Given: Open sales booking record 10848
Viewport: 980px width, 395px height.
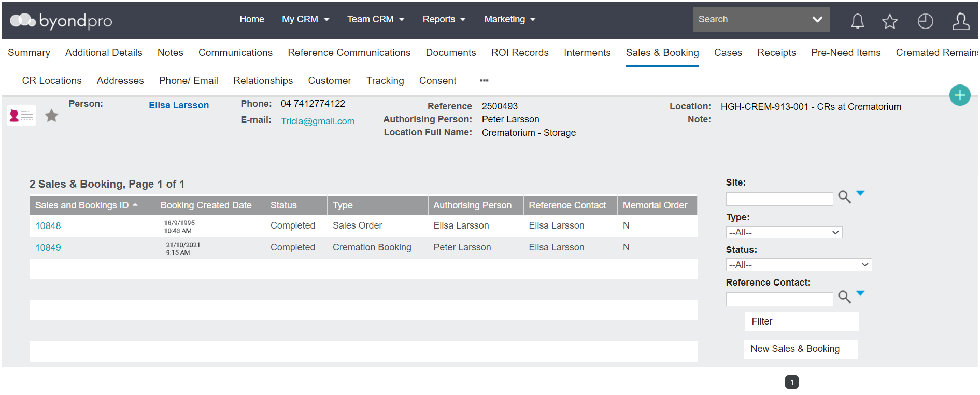Looking at the screenshot, I should point(48,226).
